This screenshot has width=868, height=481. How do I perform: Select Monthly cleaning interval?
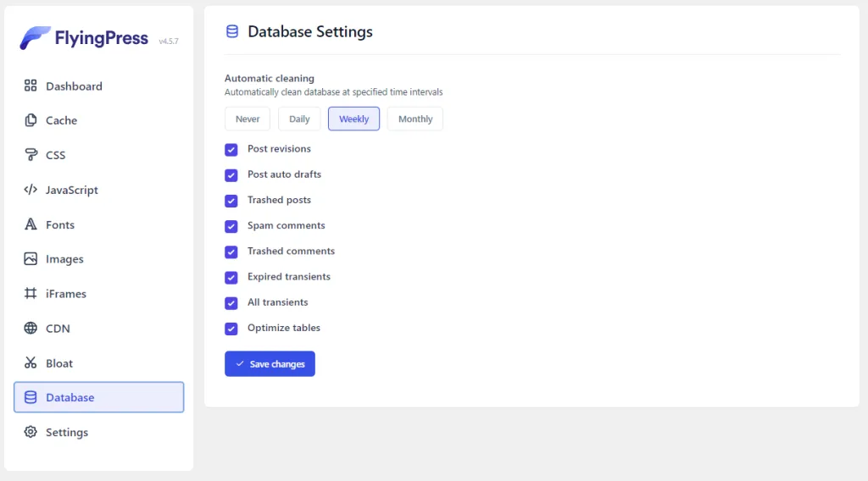[415, 119]
